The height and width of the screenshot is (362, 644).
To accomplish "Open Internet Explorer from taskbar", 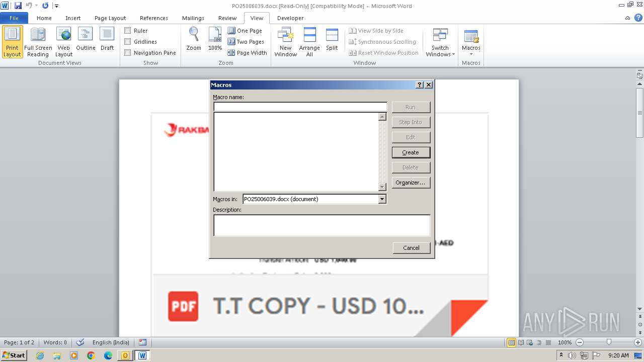I will pyautogui.click(x=40, y=355).
